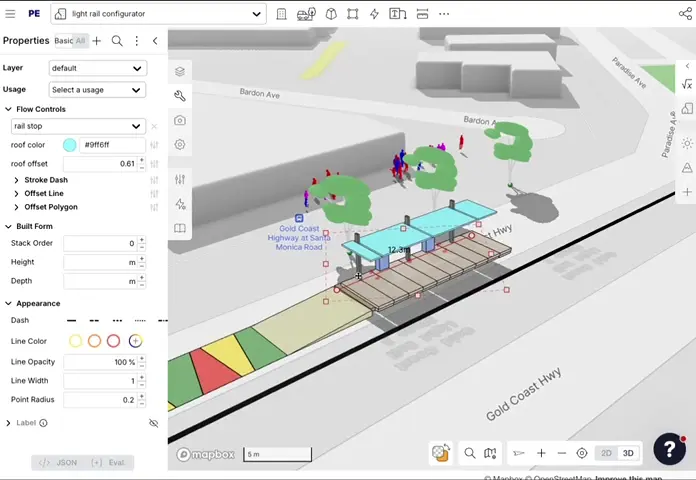The image size is (696, 480).
Task: Open the layers panel icon
Action: click(180, 71)
